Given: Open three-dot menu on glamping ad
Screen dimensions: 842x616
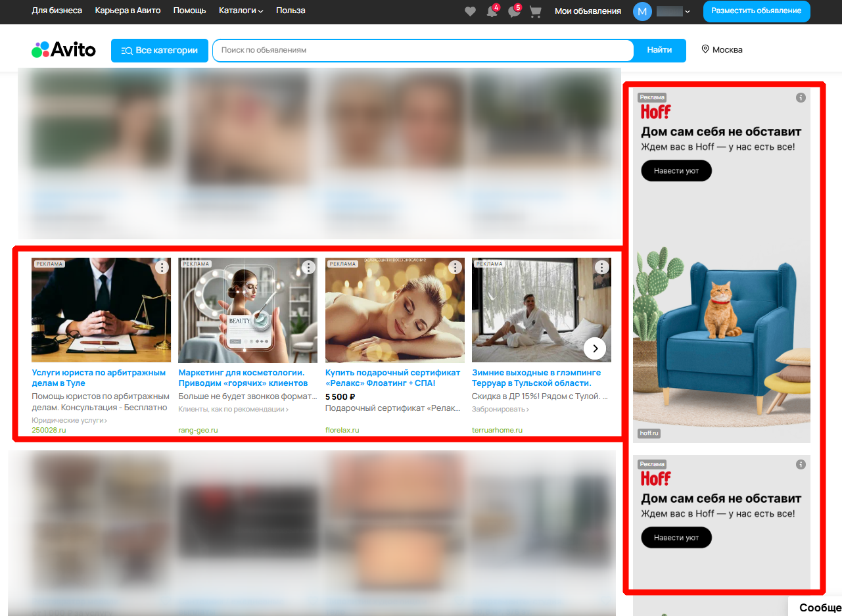Looking at the screenshot, I should pyautogui.click(x=601, y=268).
